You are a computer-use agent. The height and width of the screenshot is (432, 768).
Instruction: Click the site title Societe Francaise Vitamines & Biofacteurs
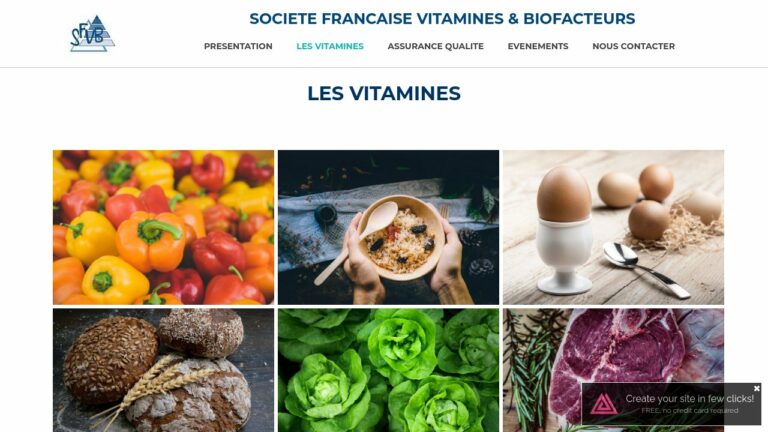pos(442,19)
